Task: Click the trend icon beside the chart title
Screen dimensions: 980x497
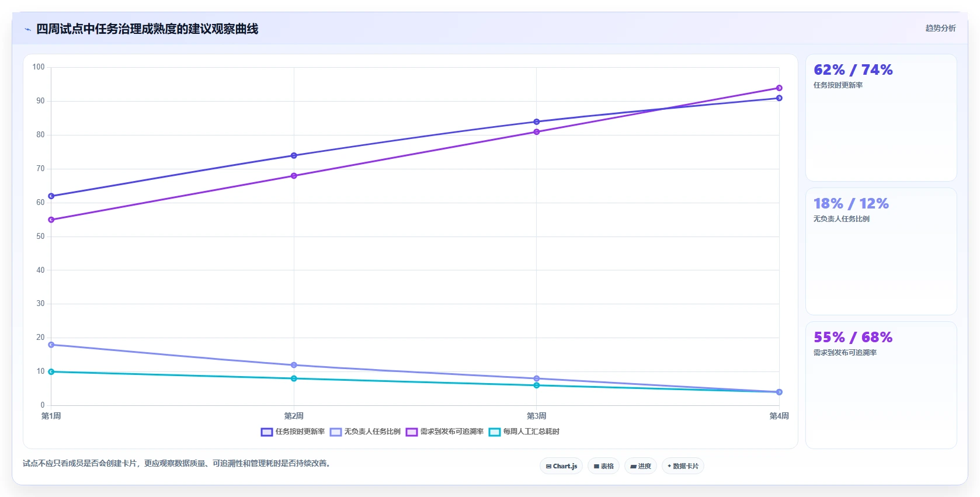Action: 27,29
